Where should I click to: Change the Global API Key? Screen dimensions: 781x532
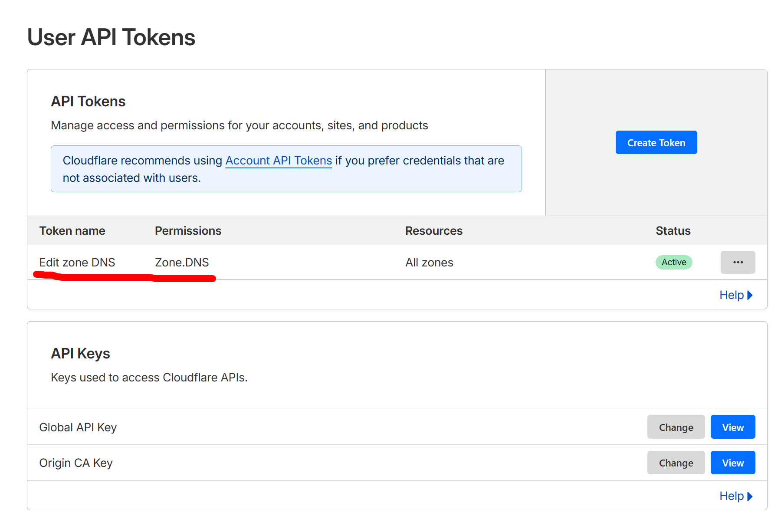(x=676, y=427)
